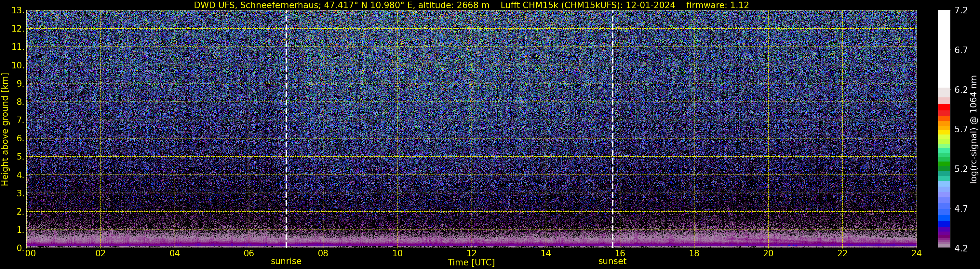Click 'Lufft CHM15k (CHM15kUFS): 12-01-2024' in title
The image size is (980, 269).
[x=588, y=5]
